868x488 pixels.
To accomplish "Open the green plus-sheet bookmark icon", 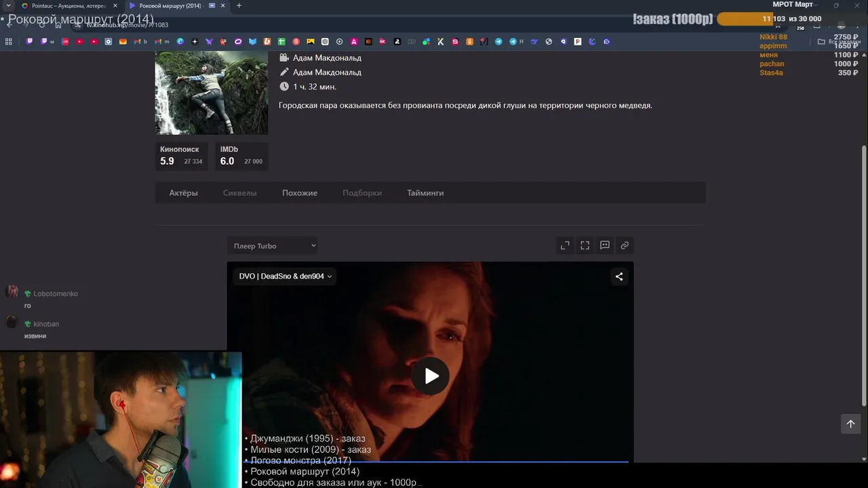I will [x=281, y=41].
